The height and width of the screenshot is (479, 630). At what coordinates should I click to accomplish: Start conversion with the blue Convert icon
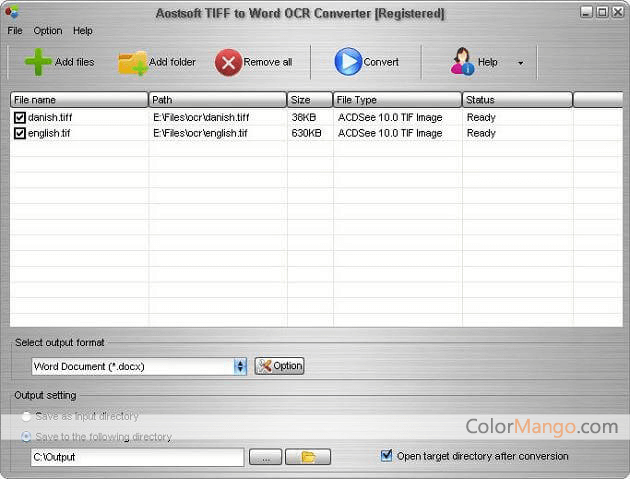point(348,61)
